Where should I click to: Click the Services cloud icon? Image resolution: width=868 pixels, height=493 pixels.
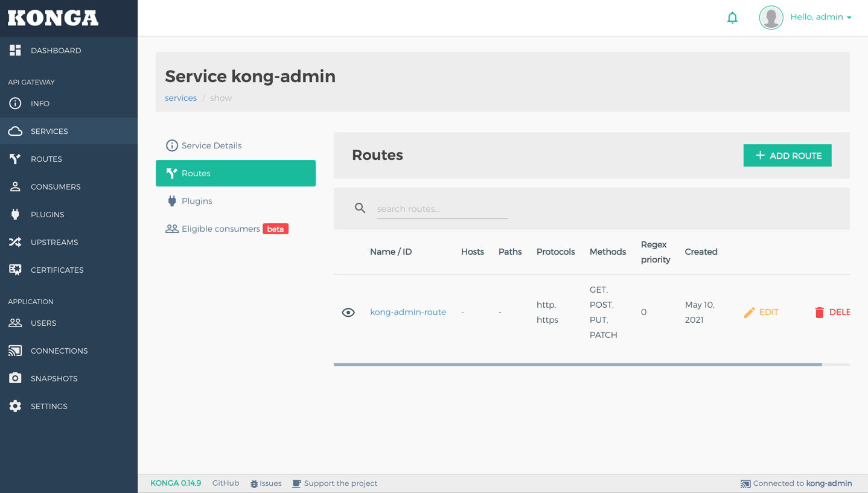tap(15, 132)
